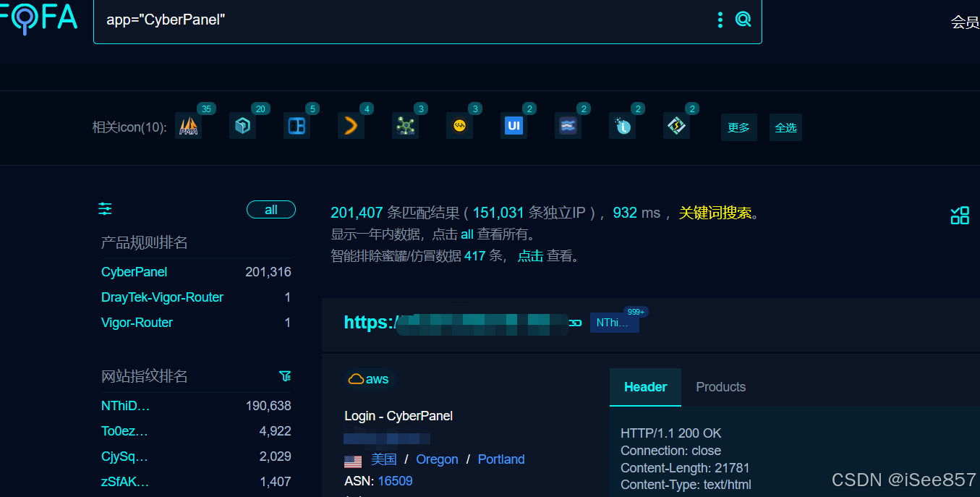Select the yellow round related icon

[x=459, y=126]
